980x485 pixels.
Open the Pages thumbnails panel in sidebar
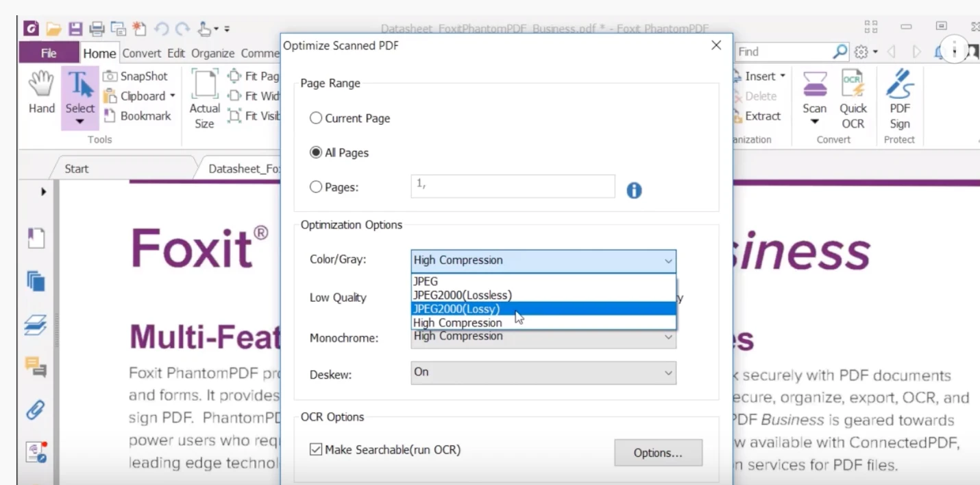[36, 281]
